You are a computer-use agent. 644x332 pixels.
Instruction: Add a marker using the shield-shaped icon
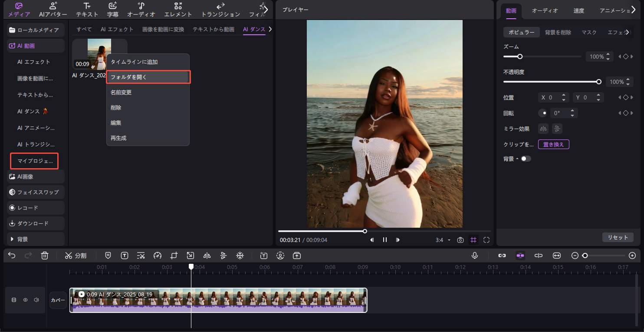point(108,256)
